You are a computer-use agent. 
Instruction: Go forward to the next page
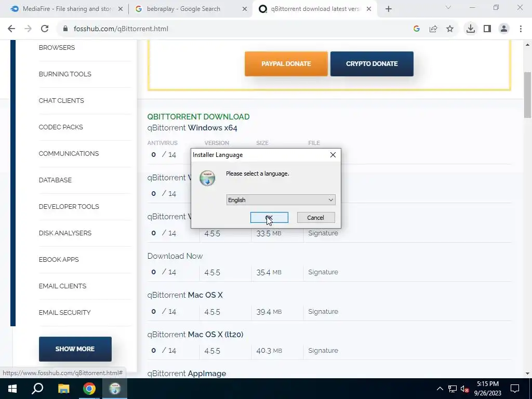[28, 29]
